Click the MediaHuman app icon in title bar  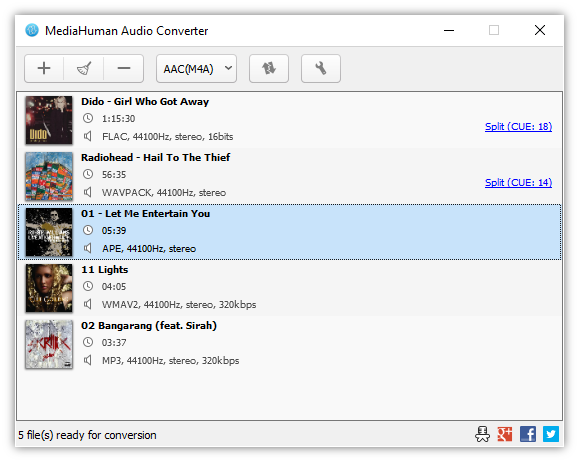(x=32, y=30)
